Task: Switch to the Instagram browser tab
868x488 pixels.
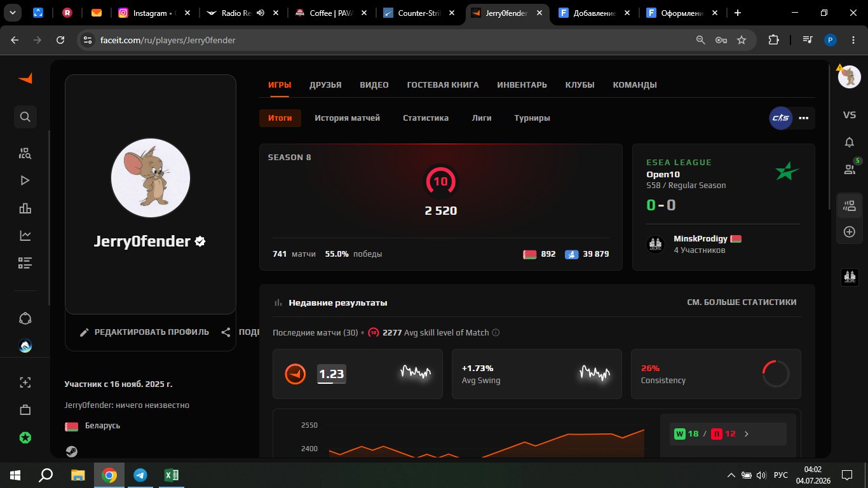Action: (153, 13)
